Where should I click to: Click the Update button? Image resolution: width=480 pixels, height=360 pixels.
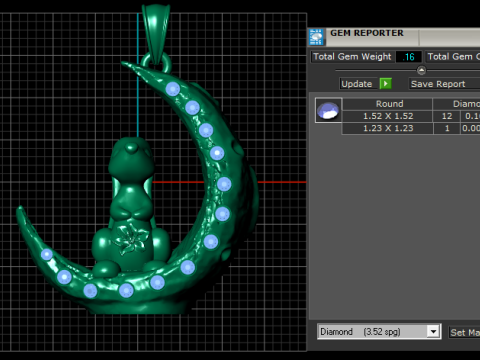[359, 84]
